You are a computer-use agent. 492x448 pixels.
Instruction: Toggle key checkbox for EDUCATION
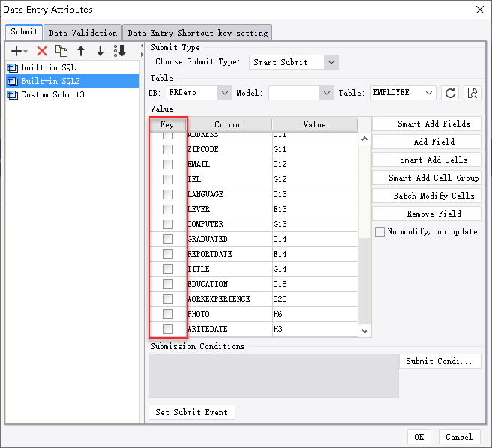pos(167,284)
